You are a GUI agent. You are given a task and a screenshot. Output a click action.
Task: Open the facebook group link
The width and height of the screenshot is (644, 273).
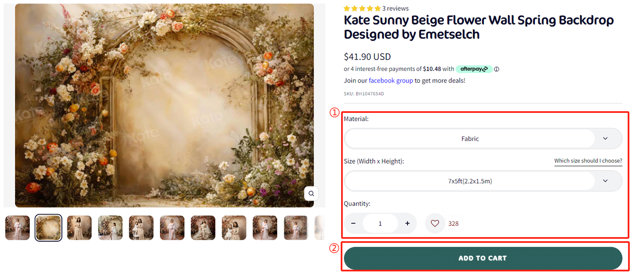pyautogui.click(x=390, y=81)
